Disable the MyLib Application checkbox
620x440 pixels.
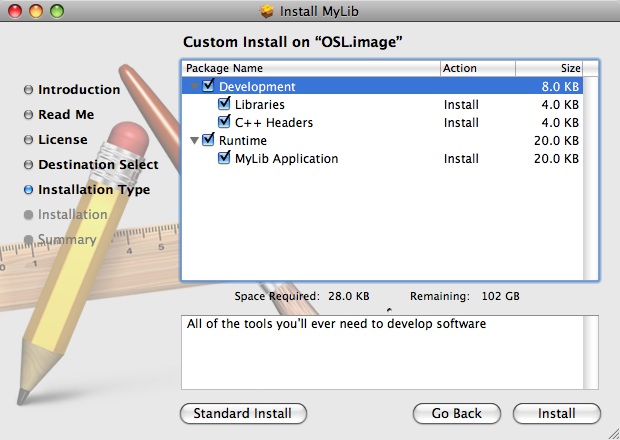[x=224, y=158]
